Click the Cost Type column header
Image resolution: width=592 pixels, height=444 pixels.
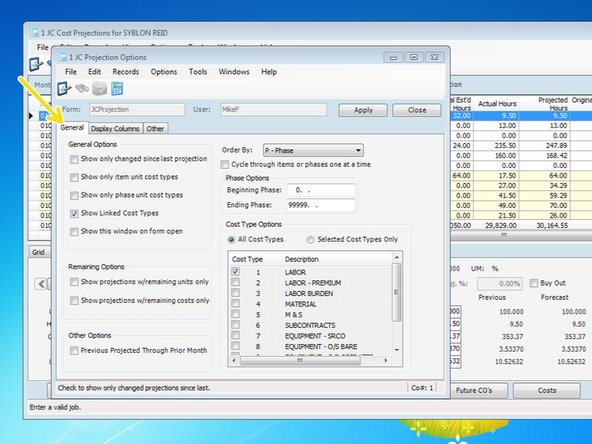pos(247,259)
